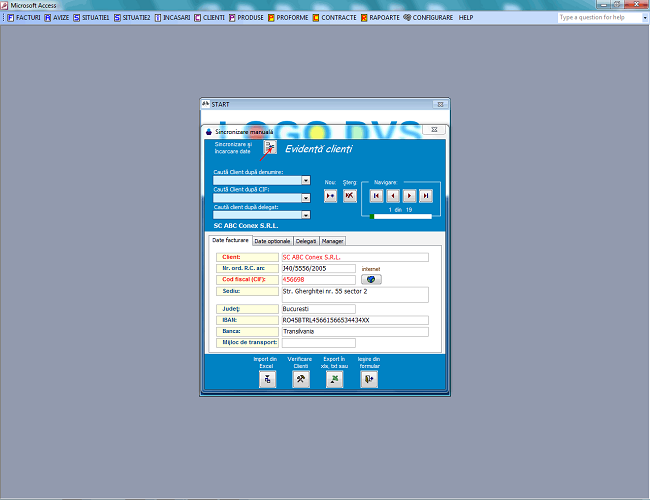Image resolution: width=650 pixels, height=500 pixels.
Task: Add a new client record (Nou)
Action: [330, 196]
